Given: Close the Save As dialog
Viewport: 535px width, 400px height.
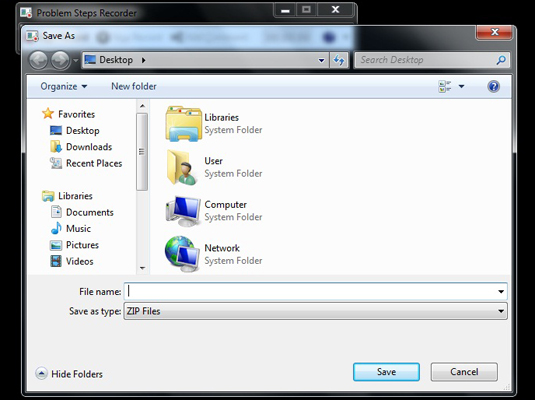Looking at the screenshot, I should (494, 32).
